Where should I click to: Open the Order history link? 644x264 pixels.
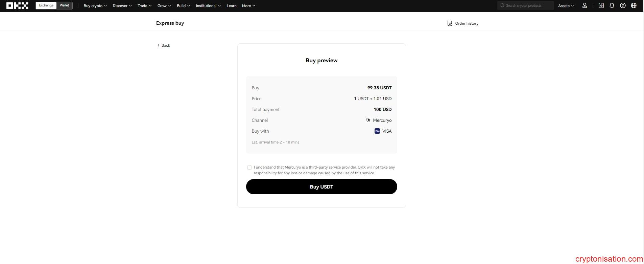tap(467, 23)
